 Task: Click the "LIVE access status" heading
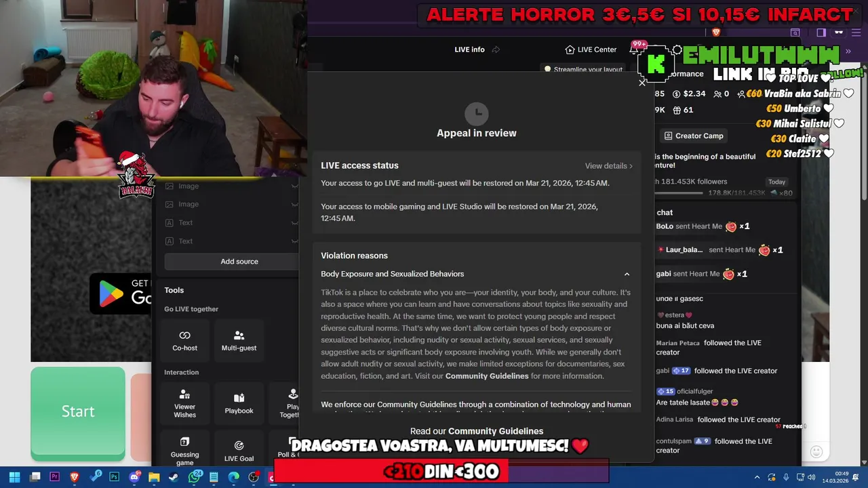point(359,165)
